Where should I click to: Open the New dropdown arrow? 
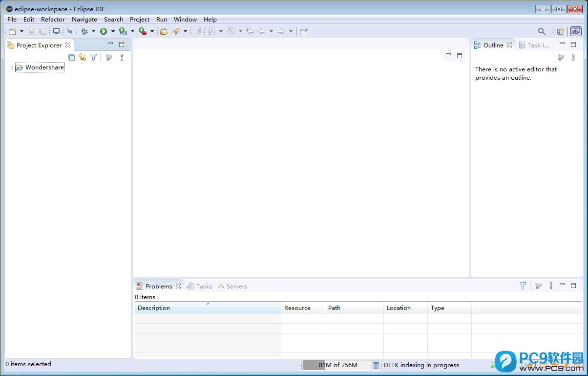coord(21,31)
